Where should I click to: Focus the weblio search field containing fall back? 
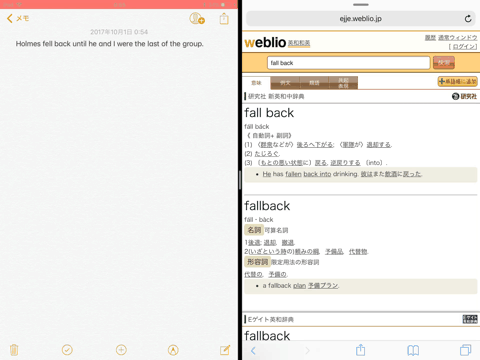point(348,63)
